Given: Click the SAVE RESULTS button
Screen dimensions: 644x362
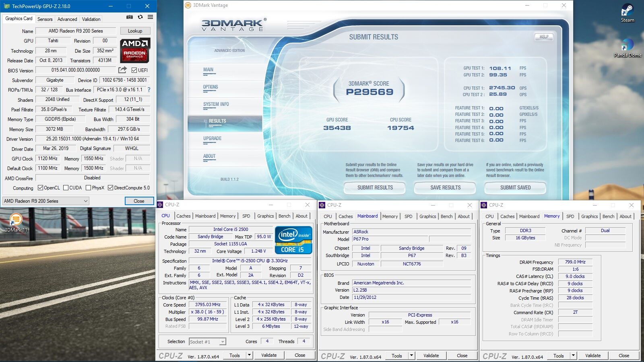Looking at the screenshot, I should (x=445, y=188).
